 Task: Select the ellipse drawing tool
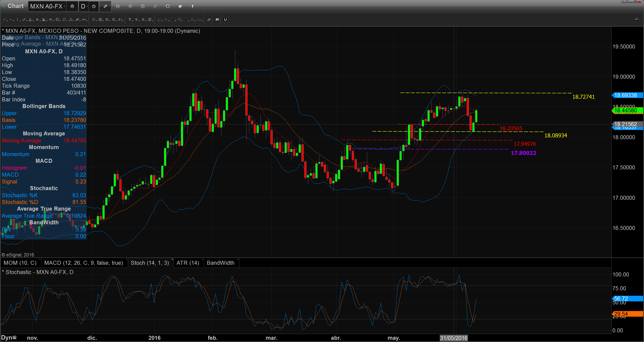(51, 20)
